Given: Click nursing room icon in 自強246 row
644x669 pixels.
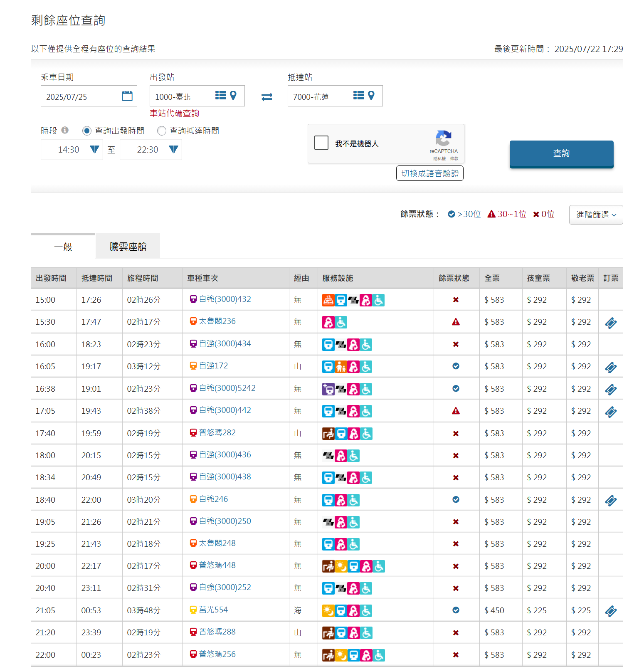Looking at the screenshot, I should click(341, 500).
